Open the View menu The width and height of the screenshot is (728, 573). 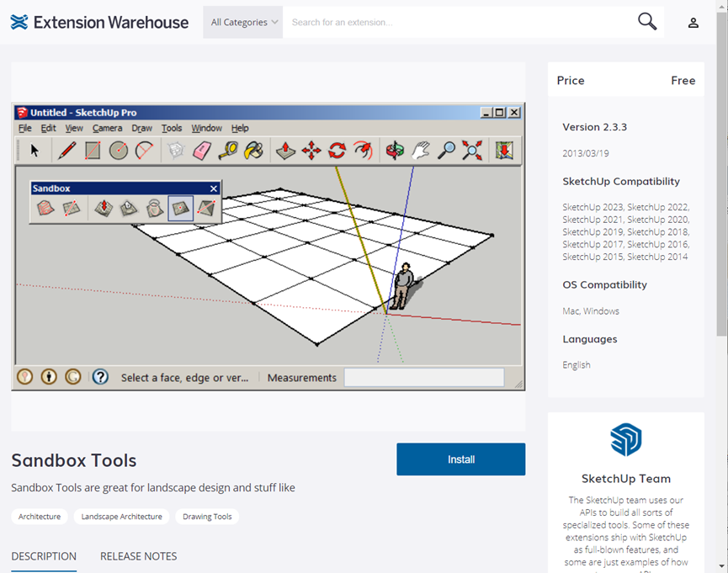tap(74, 128)
